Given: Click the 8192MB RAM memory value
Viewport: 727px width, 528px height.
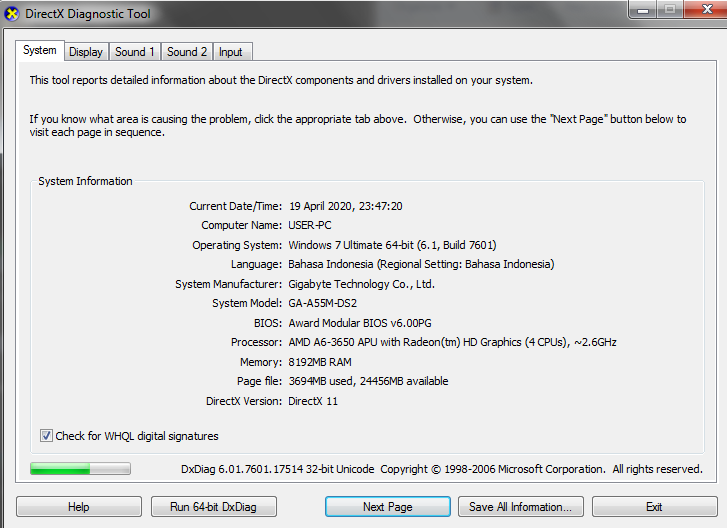Looking at the screenshot, I should [320, 362].
